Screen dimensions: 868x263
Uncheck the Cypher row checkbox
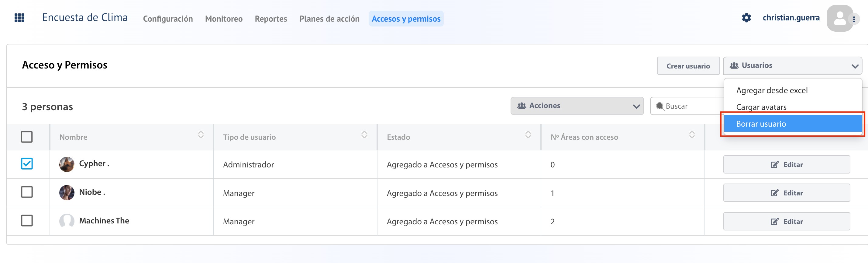pos(27,163)
